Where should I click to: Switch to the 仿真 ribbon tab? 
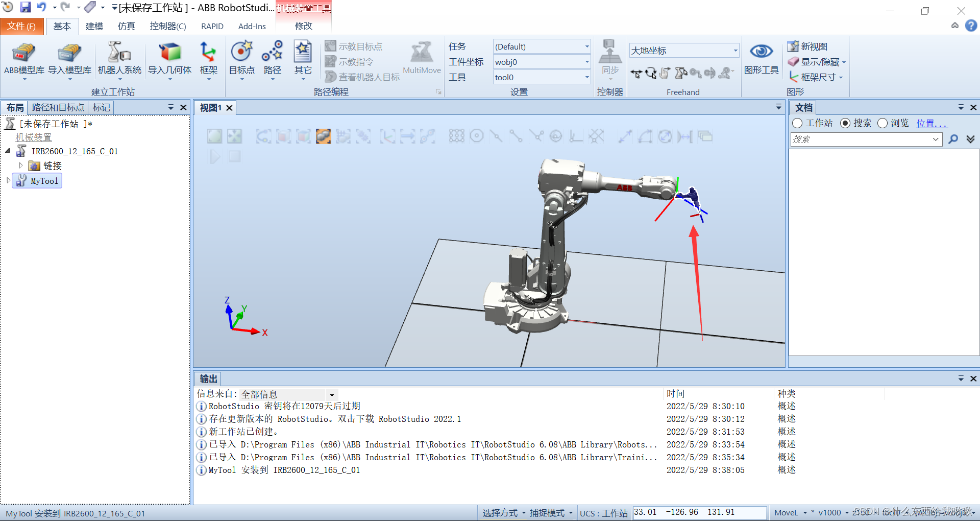click(126, 26)
